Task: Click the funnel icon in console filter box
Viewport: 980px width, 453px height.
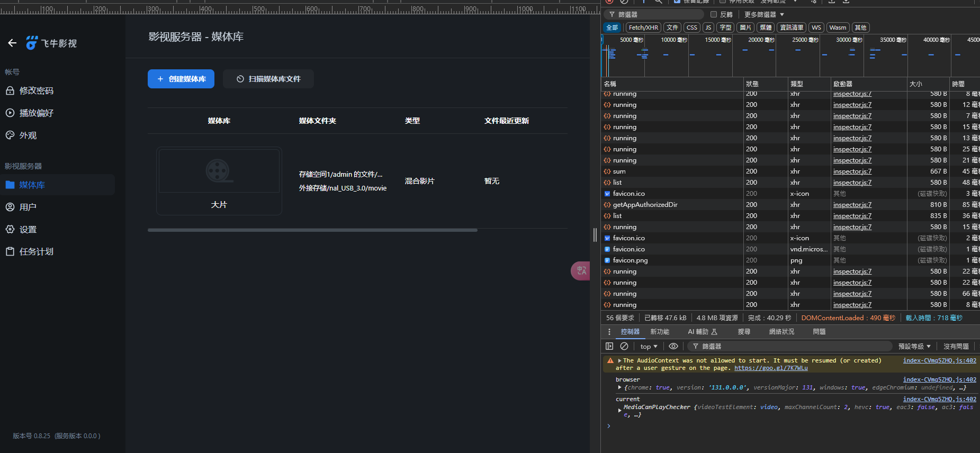Action: (x=696, y=346)
